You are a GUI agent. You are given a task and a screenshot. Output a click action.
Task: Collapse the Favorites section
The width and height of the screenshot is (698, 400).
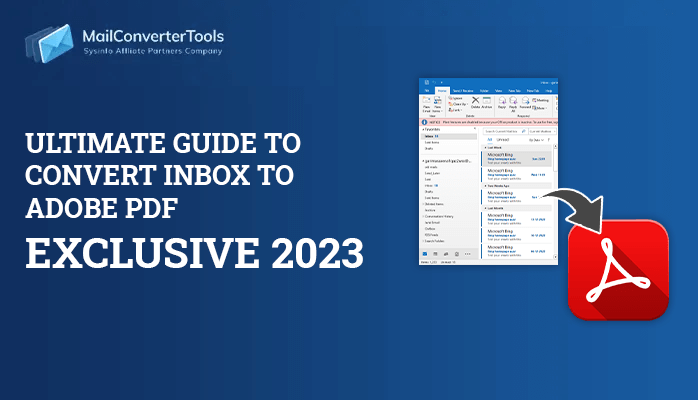[423, 129]
